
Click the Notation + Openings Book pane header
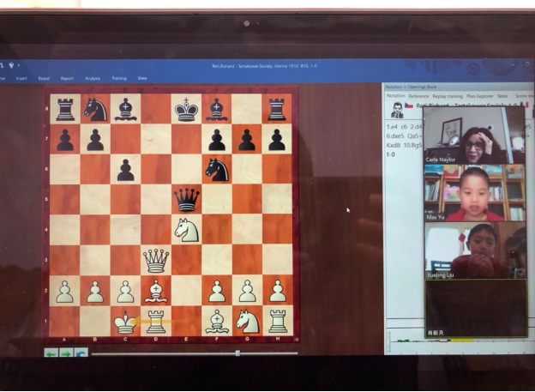[457, 87]
